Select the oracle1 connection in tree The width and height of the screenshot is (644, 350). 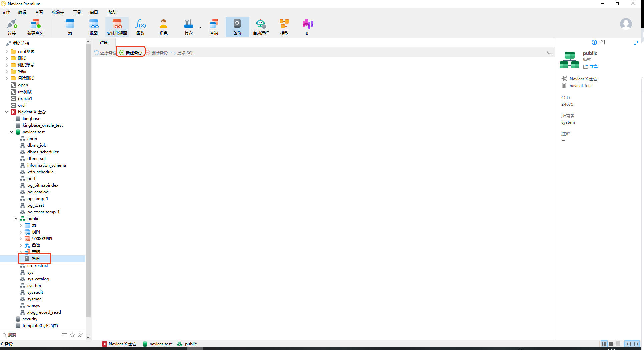[x=25, y=99]
